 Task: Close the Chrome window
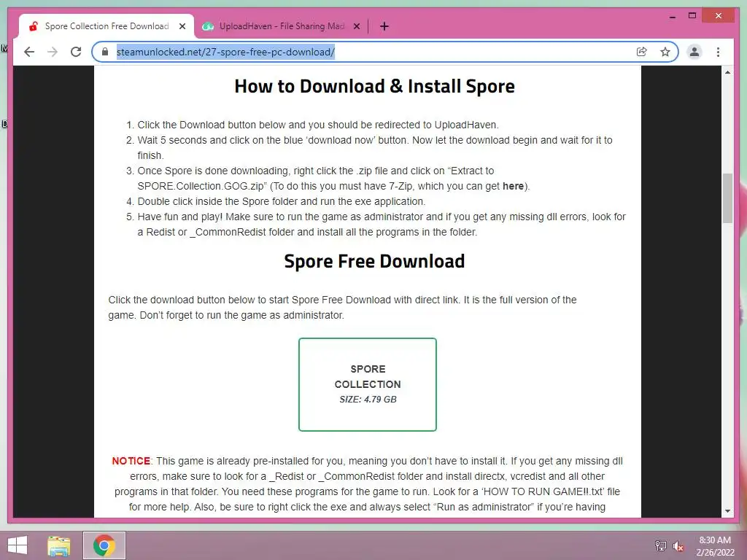click(x=719, y=16)
